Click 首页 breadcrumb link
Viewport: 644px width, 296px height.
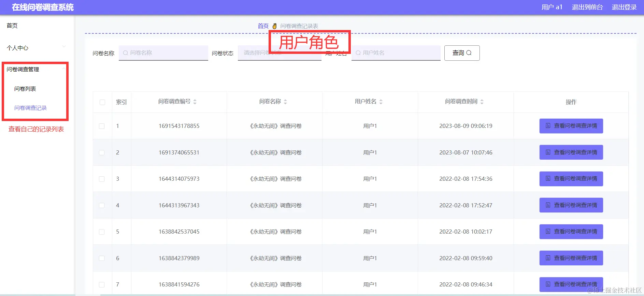point(263,26)
